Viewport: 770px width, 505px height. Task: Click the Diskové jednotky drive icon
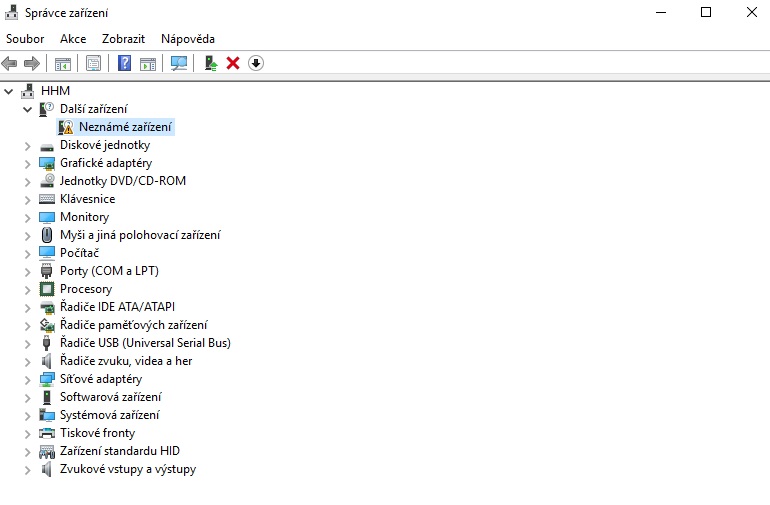[x=47, y=146]
